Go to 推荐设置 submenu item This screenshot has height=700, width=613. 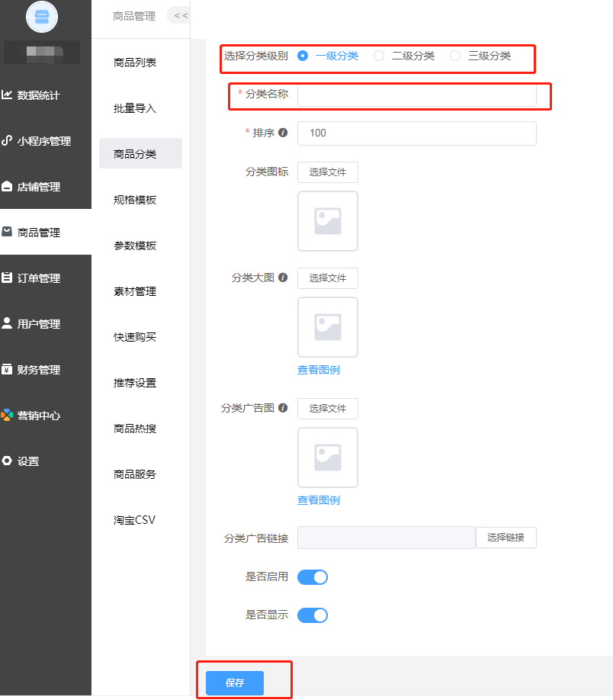click(x=135, y=383)
